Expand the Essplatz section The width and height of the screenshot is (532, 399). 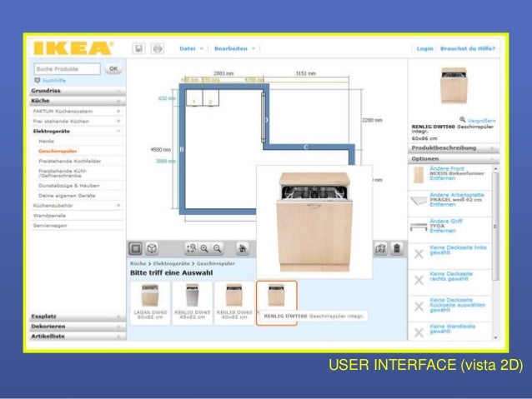click(x=78, y=317)
